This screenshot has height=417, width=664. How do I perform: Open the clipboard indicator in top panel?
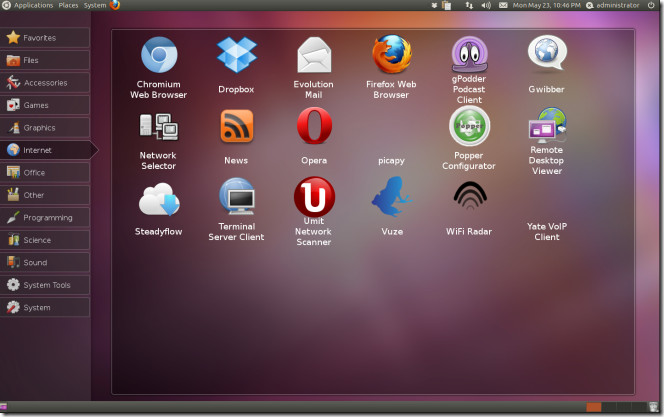coord(446,5)
